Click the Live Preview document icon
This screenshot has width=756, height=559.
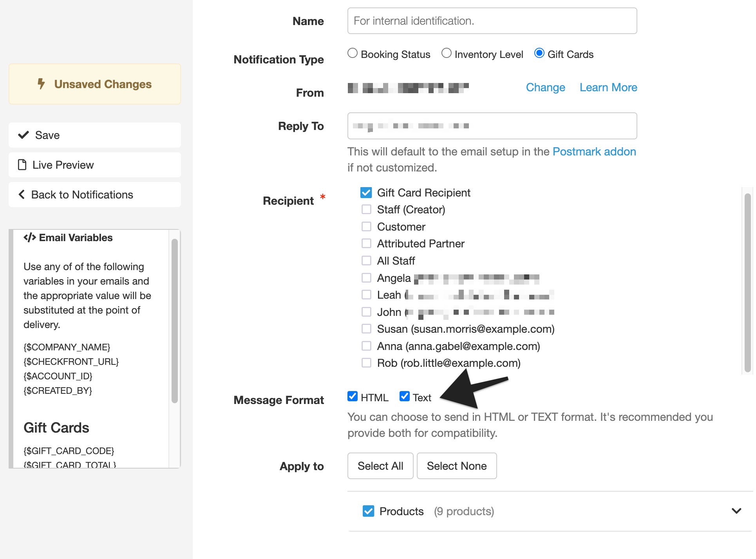click(22, 165)
